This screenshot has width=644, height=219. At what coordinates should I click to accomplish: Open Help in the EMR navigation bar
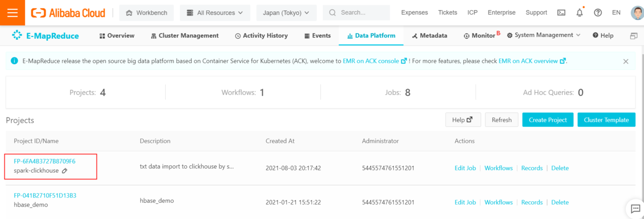pyautogui.click(x=603, y=36)
